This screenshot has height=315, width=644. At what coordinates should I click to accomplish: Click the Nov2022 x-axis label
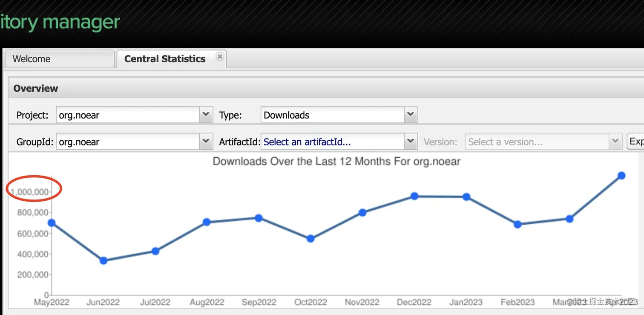pyautogui.click(x=362, y=302)
